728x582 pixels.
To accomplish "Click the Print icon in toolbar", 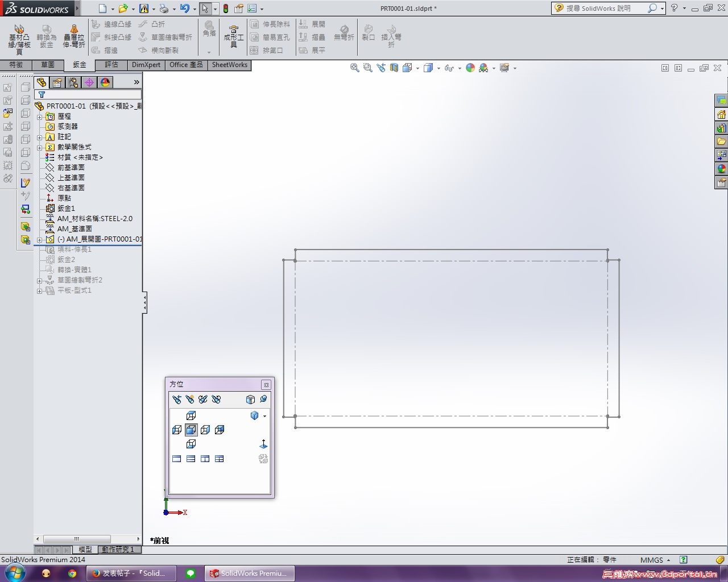I will (164, 9).
